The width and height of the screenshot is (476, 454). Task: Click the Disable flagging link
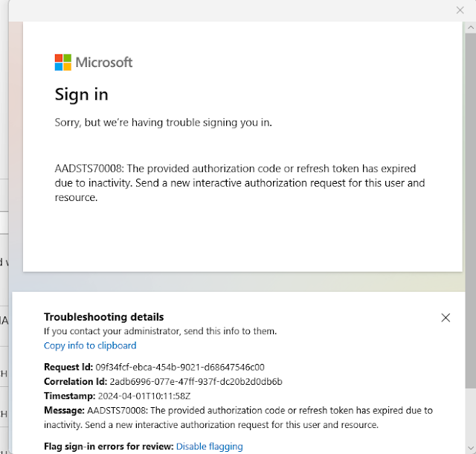pos(210,447)
